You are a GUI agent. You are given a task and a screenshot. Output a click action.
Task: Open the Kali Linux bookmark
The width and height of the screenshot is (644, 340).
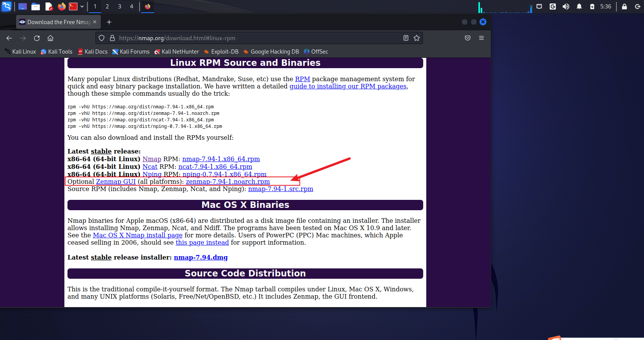tap(20, 52)
